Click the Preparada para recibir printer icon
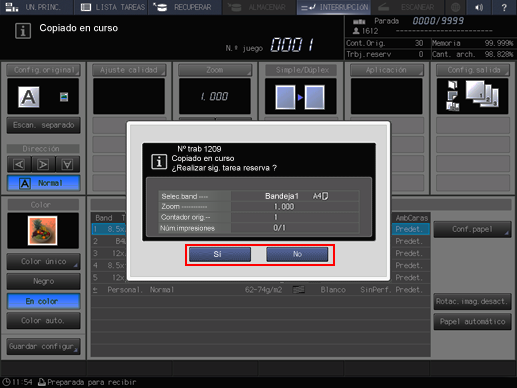This screenshot has width=517, height=388. click(x=42, y=382)
